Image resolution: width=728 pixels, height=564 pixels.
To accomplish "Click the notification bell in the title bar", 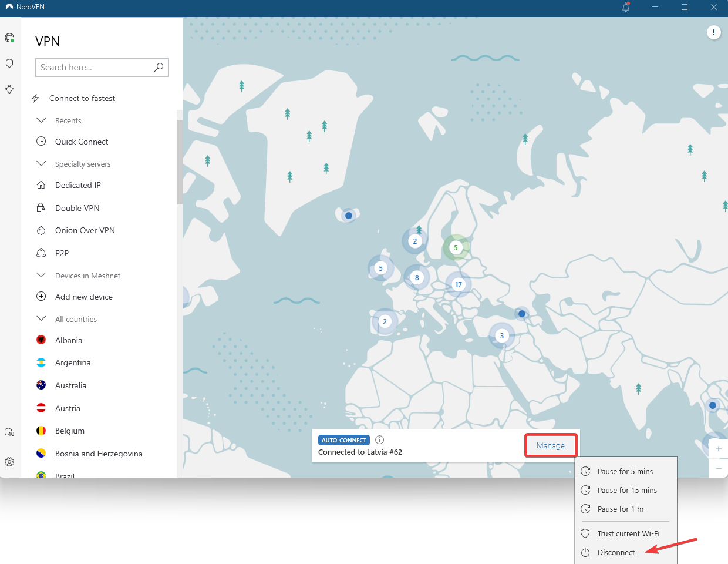I will [x=626, y=7].
